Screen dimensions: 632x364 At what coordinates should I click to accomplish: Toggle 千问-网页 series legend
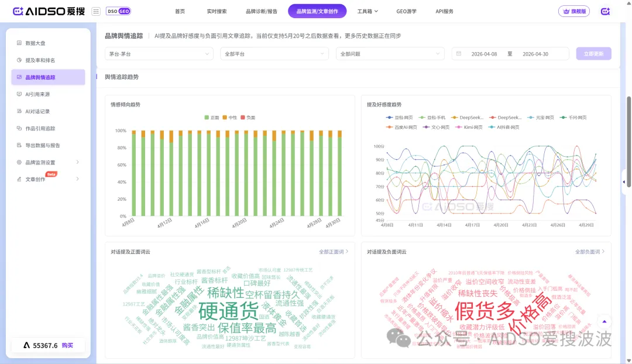pos(573,118)
